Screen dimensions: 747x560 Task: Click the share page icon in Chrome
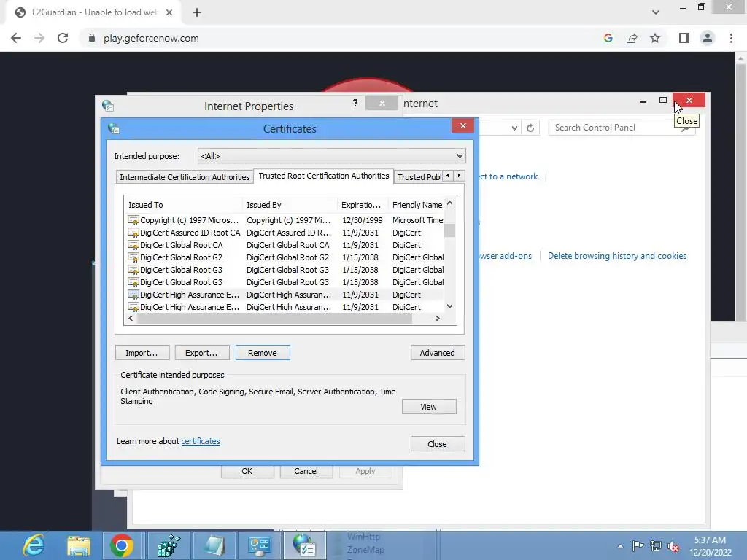click(x=632, y=38)
